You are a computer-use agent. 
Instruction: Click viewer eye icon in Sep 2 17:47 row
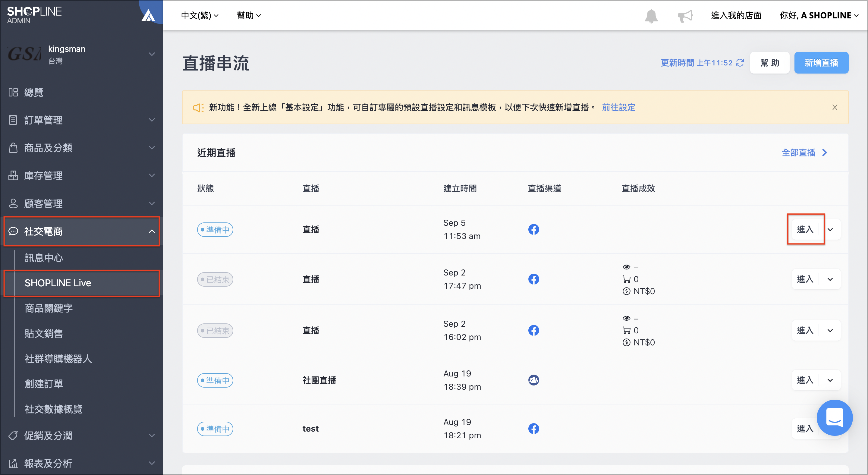(x=626, y=267)
